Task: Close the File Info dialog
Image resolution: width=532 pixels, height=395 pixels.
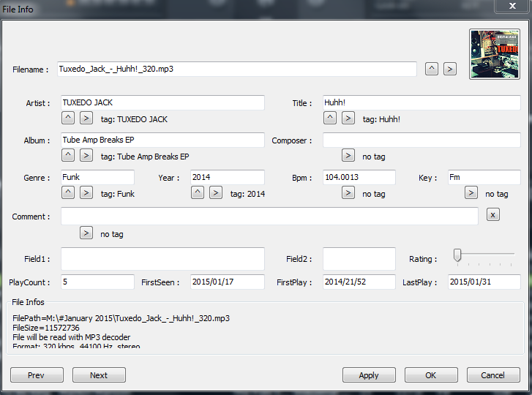Action: [512, 6]
